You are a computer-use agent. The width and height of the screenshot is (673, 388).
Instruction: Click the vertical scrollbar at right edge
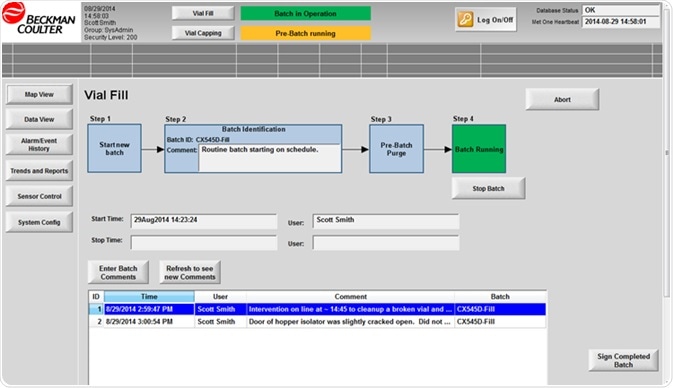667,152
